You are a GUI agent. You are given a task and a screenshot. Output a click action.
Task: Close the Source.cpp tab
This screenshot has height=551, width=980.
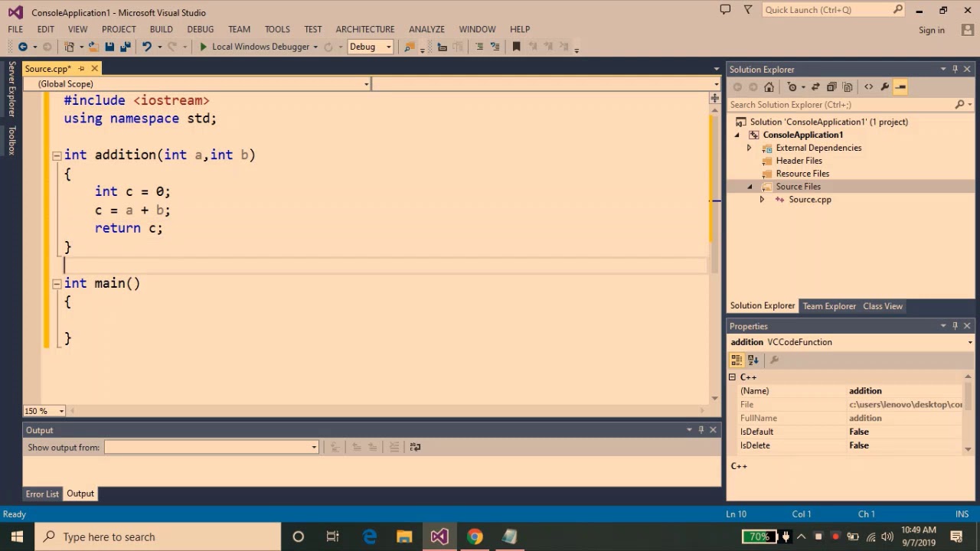click(x=95, y=69)
